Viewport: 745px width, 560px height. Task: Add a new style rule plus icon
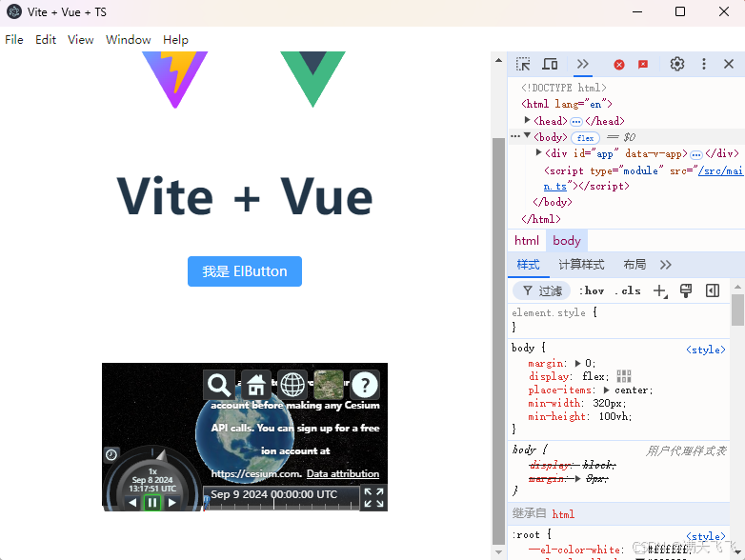click(660, 290)
